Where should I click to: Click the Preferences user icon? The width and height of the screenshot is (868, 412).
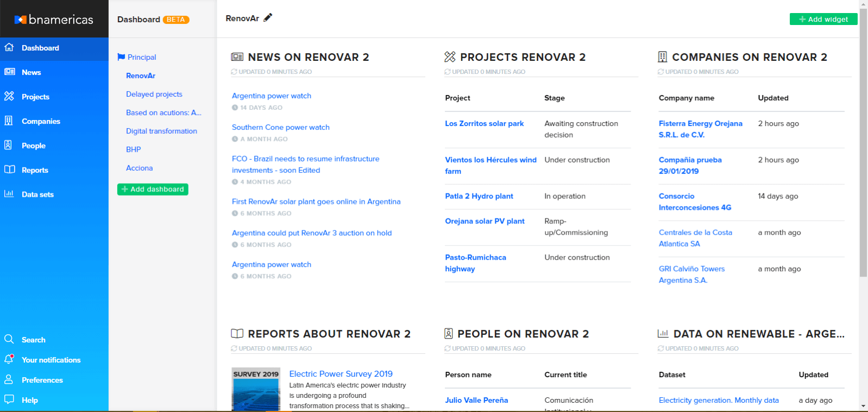click(9, 379)
